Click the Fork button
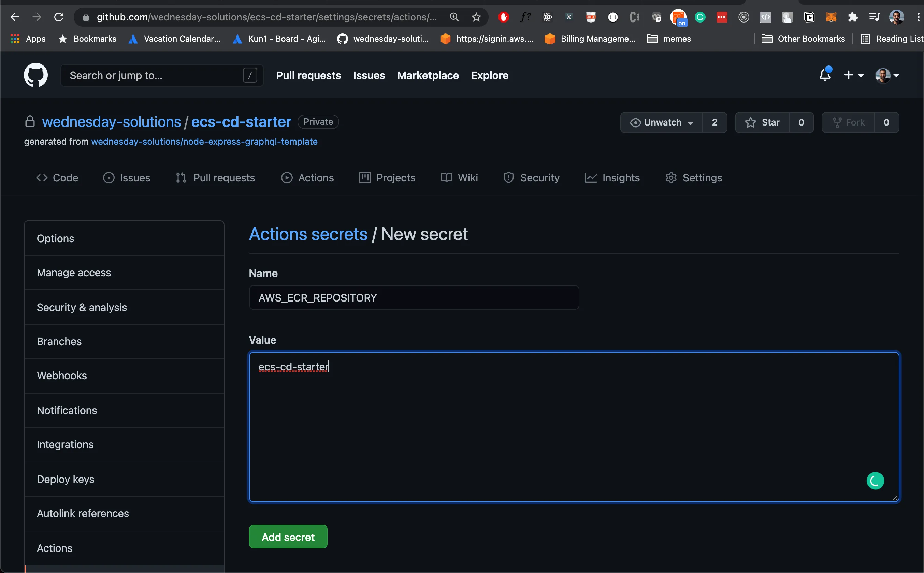Screen dimensions: 924x573 (x=848, y=122)
